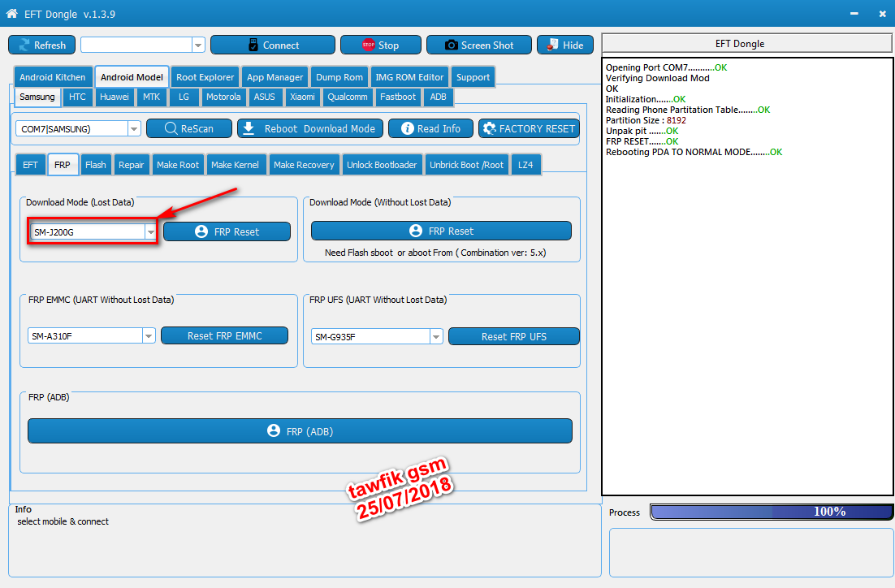Click the FACTORY RESET button
Viewport: 895px width, 588px height.
click(530, 128)
